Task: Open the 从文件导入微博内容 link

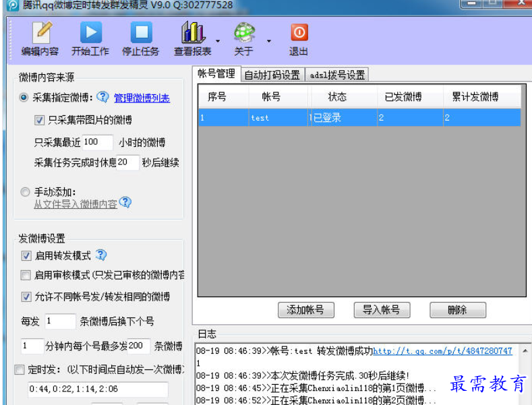Action: (76, 204)
